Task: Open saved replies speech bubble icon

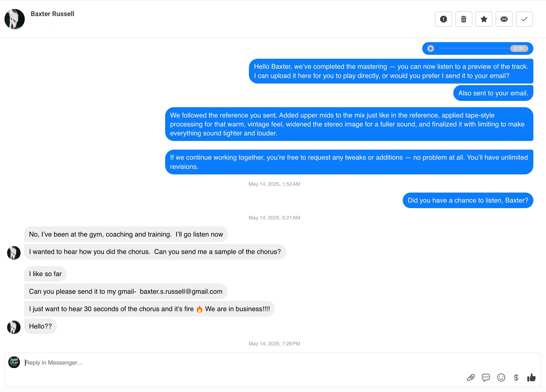Action: pos(486,378)
